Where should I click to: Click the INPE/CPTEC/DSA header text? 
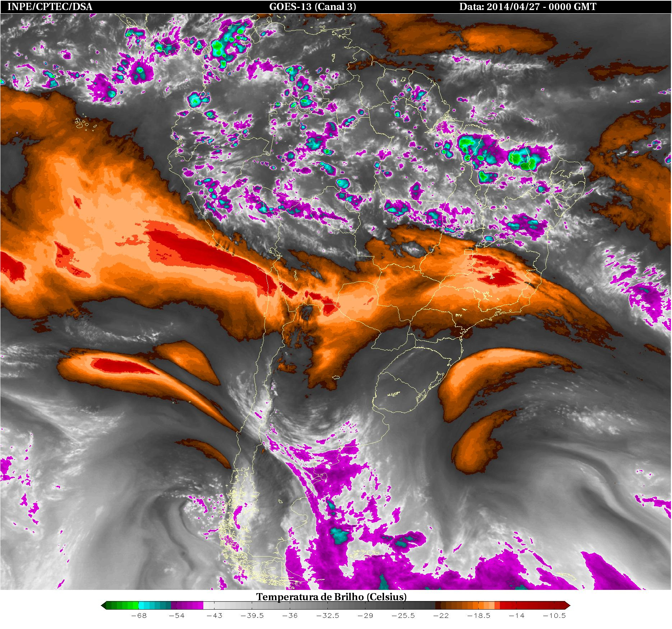(50, 7)
